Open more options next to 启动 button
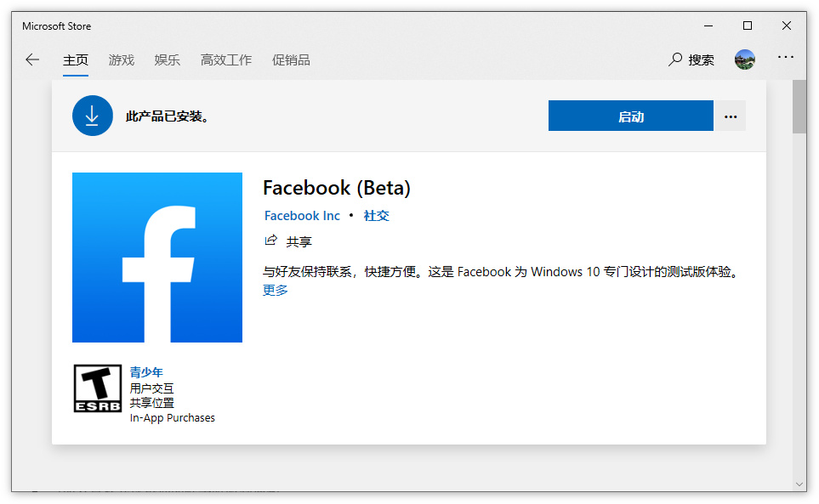This screenshot has height=504, width=819. point(730,116)
